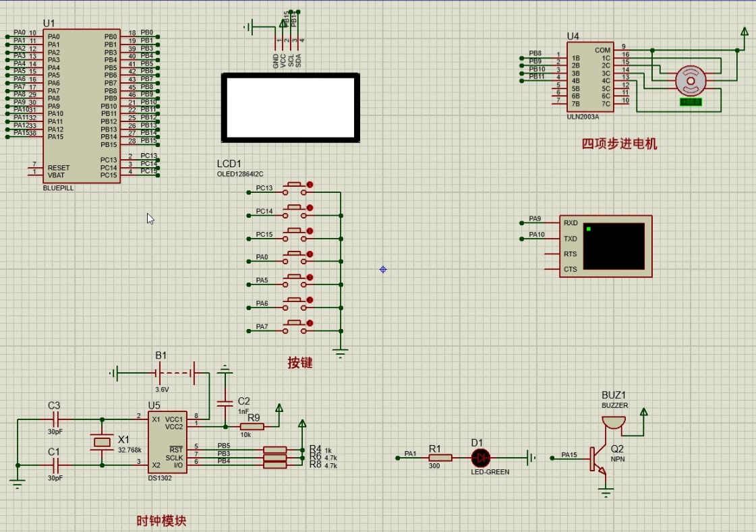Screen dimensions: 756x532
Task: Select the green LED D1
Action: point(480,458)
